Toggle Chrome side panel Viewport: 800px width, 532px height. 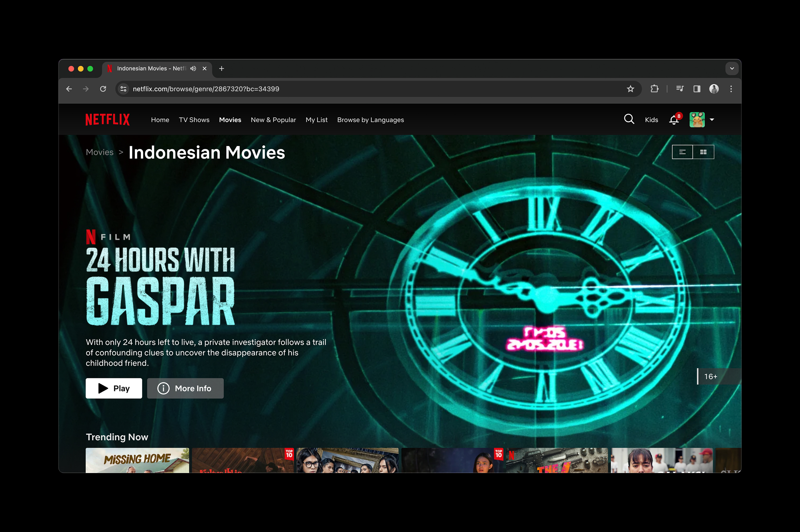tap(697, 89)
